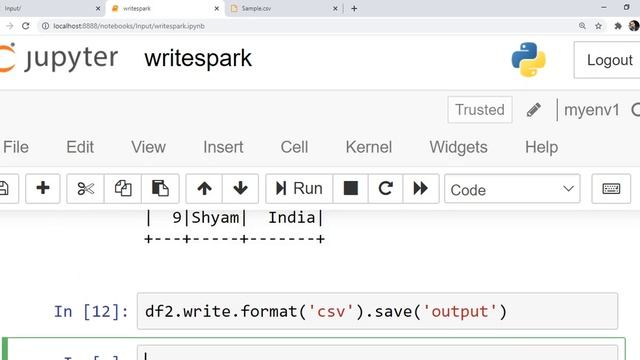This screenshot has width=640, height=360.
Task: Open the browser profile avatar
Action: click(x=634, y=26)
